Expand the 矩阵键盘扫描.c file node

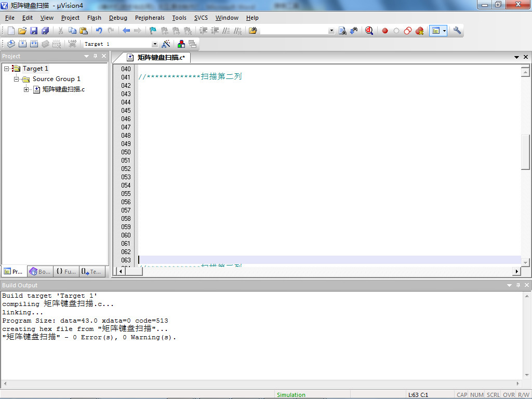[26, 89]
